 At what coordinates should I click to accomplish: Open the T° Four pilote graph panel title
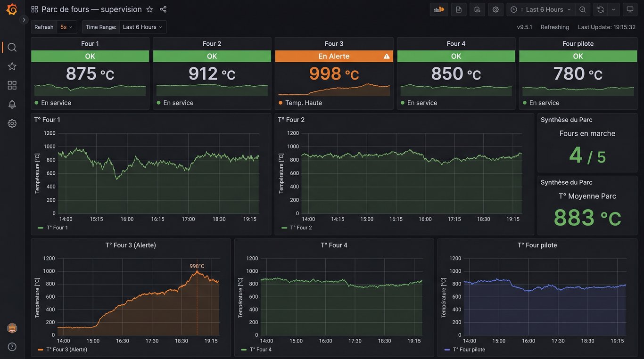coord(537,245)
